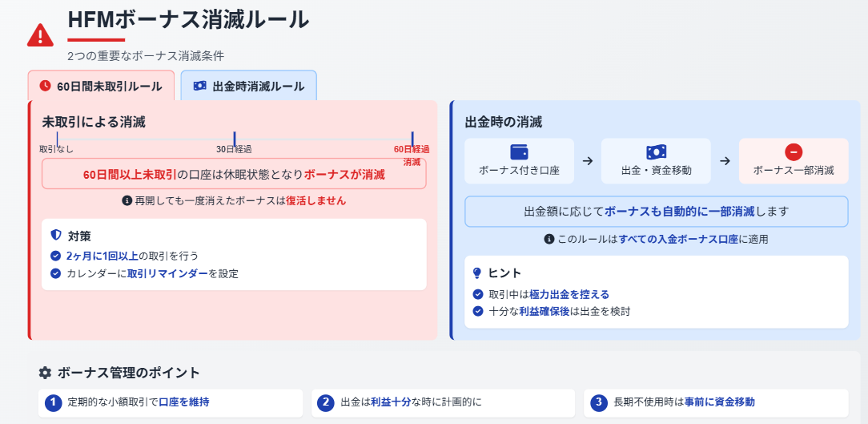Click the checkmark beside 取引中は極力出金を控える
Screen dimensions: 868x424
(478, 294)
